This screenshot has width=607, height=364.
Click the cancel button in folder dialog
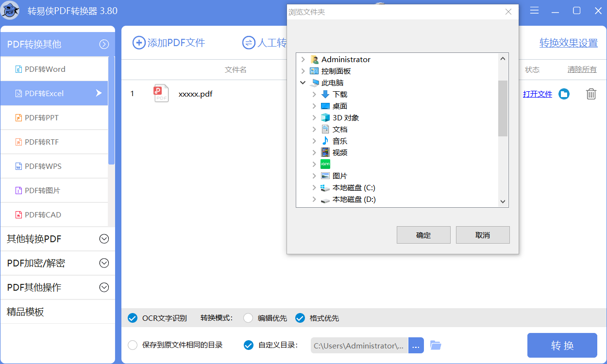pyautogui.click(x=483, y=235)
